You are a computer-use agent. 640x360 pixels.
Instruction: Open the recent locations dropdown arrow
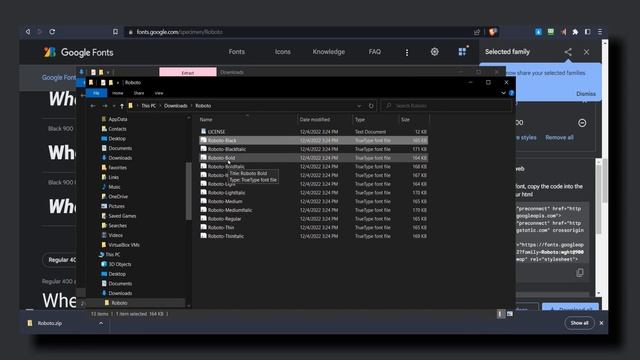pos(113,106)
